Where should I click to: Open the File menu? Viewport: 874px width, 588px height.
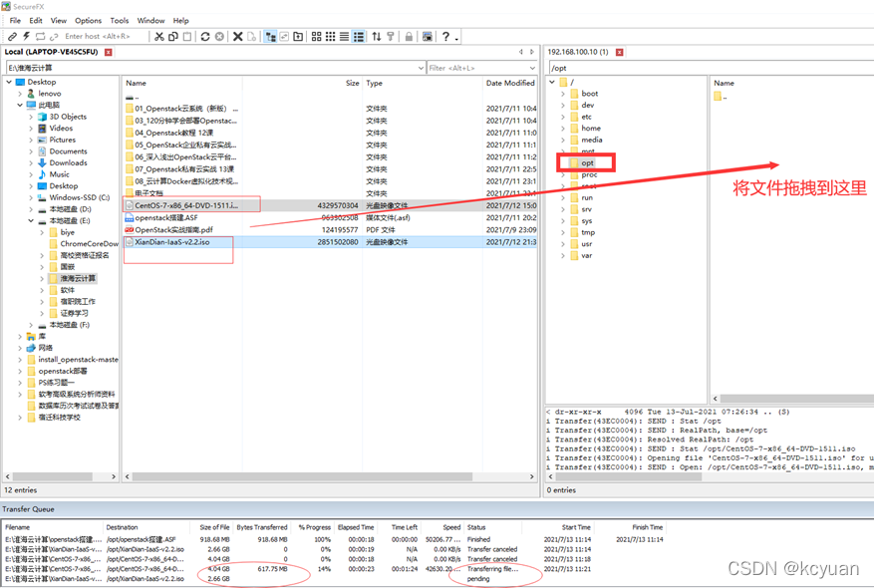pyautogui.click(x=15, y=21)
